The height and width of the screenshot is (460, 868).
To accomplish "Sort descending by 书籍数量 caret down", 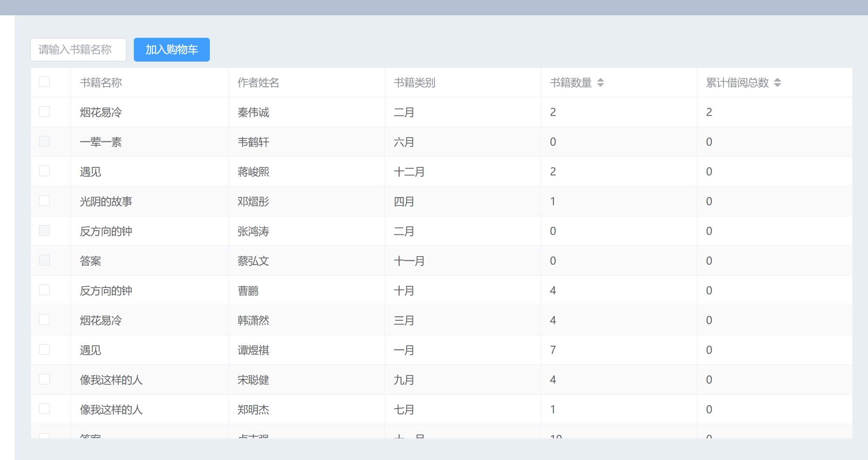I will tap(600, 85).
